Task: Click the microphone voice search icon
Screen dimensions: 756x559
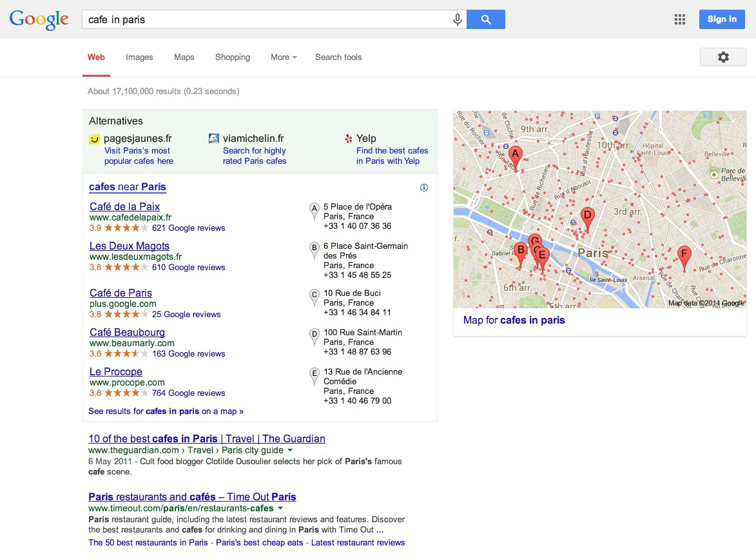Action: pyautogui.click(x=458, y=20)
